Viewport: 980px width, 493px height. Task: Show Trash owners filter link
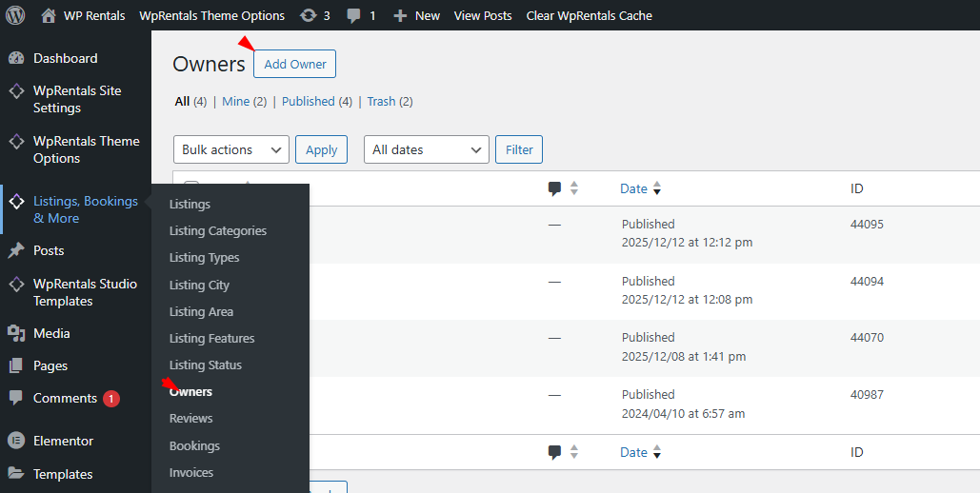click(381, 101)
